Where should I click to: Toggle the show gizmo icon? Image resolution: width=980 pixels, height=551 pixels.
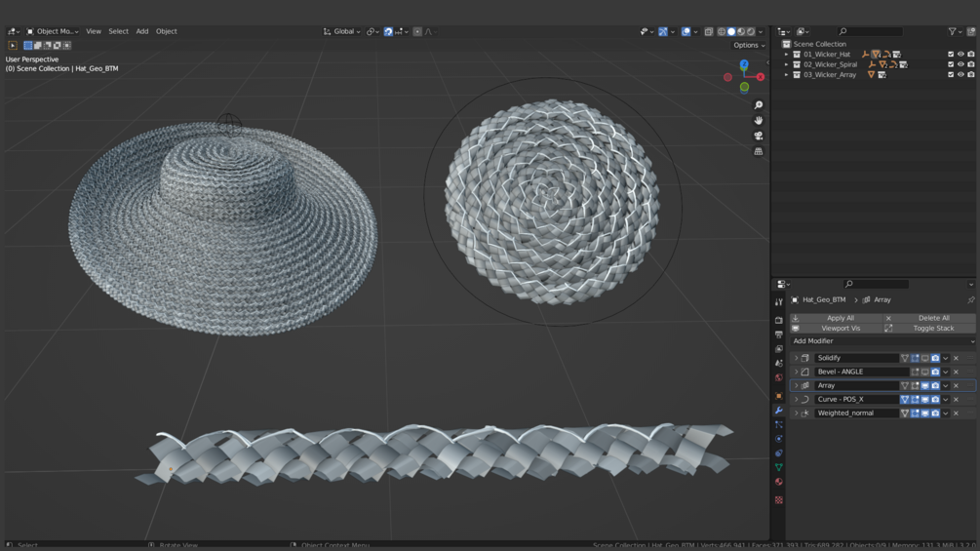pyautogui.click(x=662, y=31)
